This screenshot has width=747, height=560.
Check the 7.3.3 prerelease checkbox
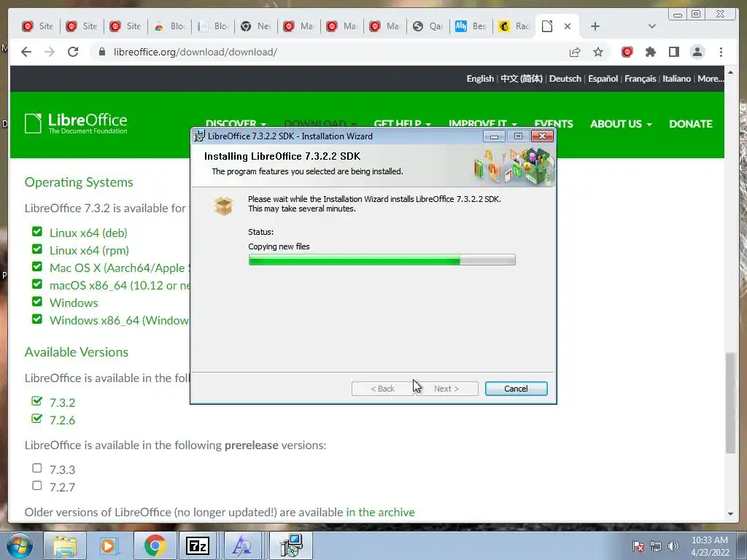pos(37,468)
